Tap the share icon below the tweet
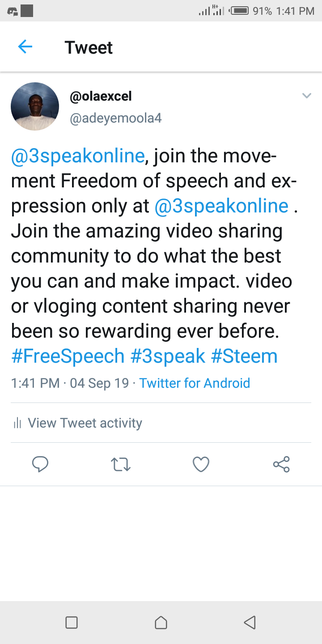 [x=281, y=464]
